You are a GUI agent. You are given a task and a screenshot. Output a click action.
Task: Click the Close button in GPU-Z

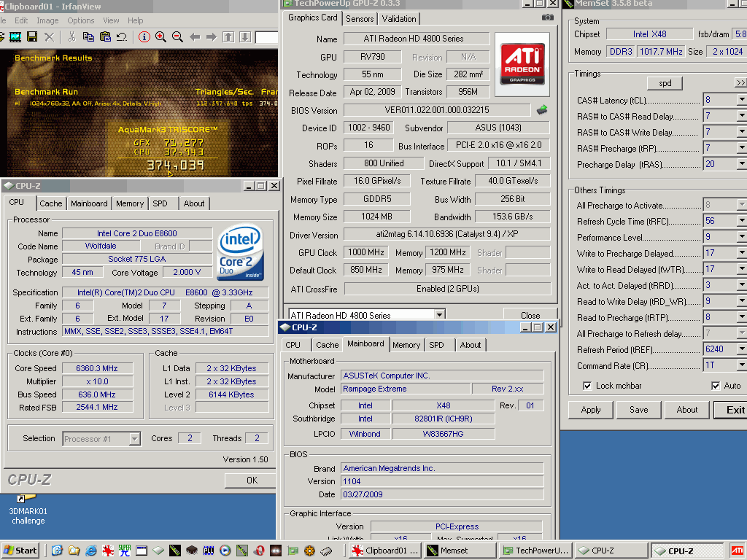pyautogui.click(x=530, y=315)
